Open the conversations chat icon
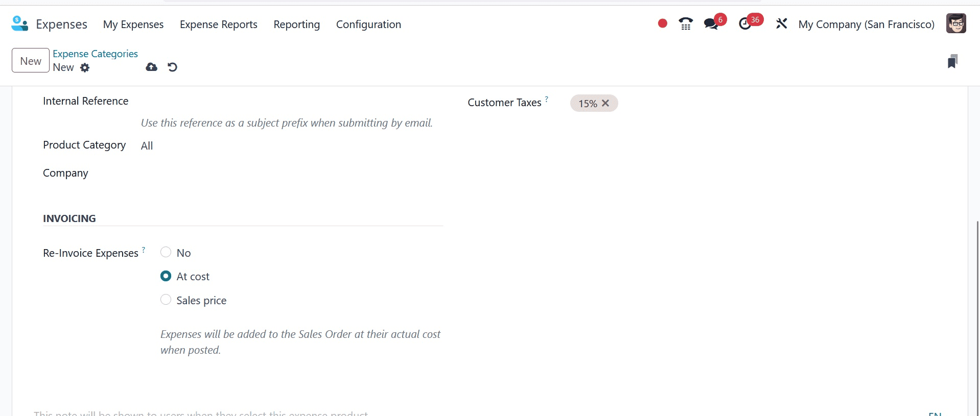Viewport: 980px width, 416px height. [x=711, y=23]
